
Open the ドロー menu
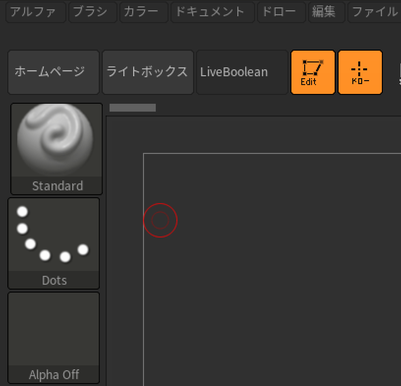tap(281, 12)
